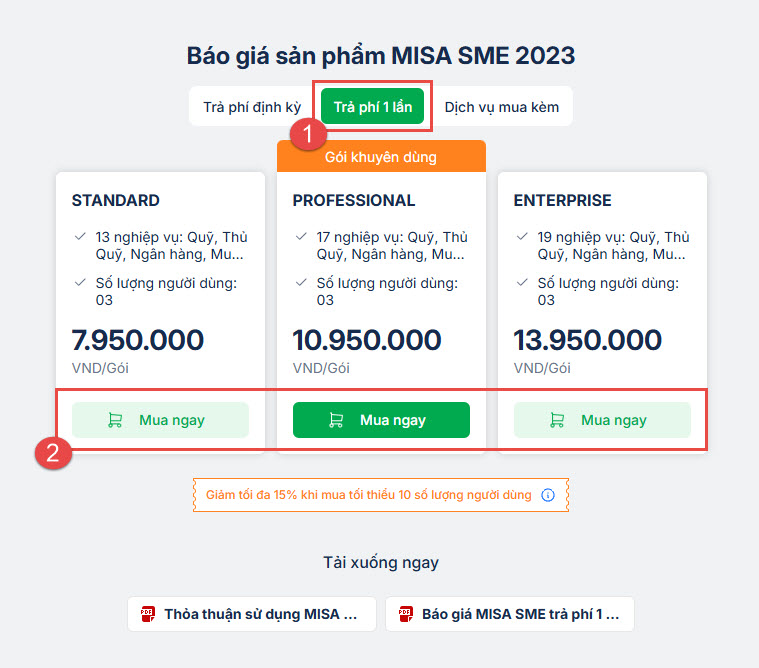Click the STANDARD price 7.950.000
Viewport: 759px width, 668px height.
138,340
